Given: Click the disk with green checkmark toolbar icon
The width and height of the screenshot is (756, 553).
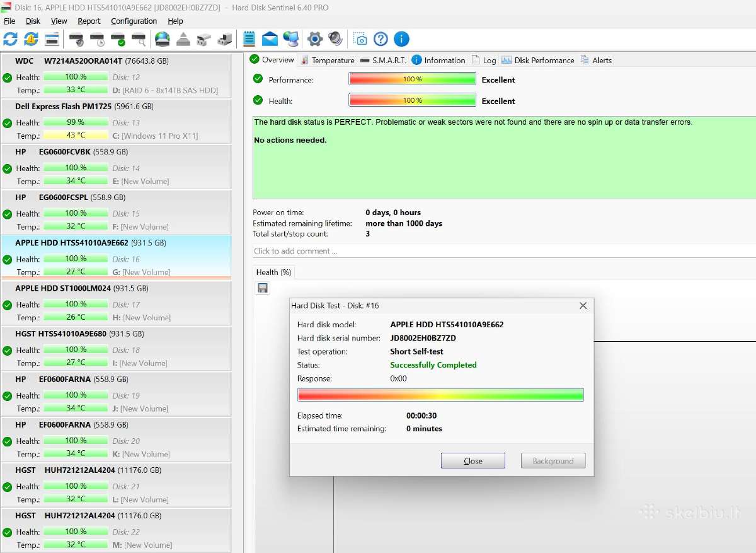Looking at the screenshot, I should [x=118, y=39].
